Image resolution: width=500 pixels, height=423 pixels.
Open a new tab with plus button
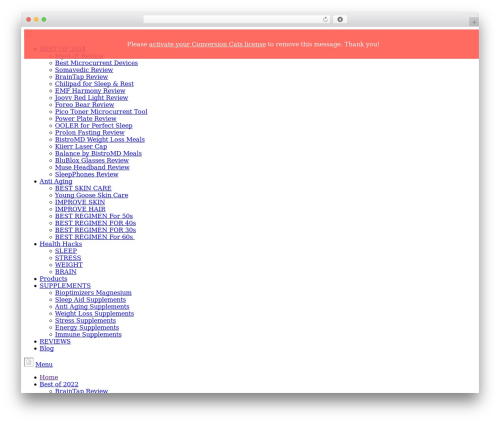[x=474, y=22]
